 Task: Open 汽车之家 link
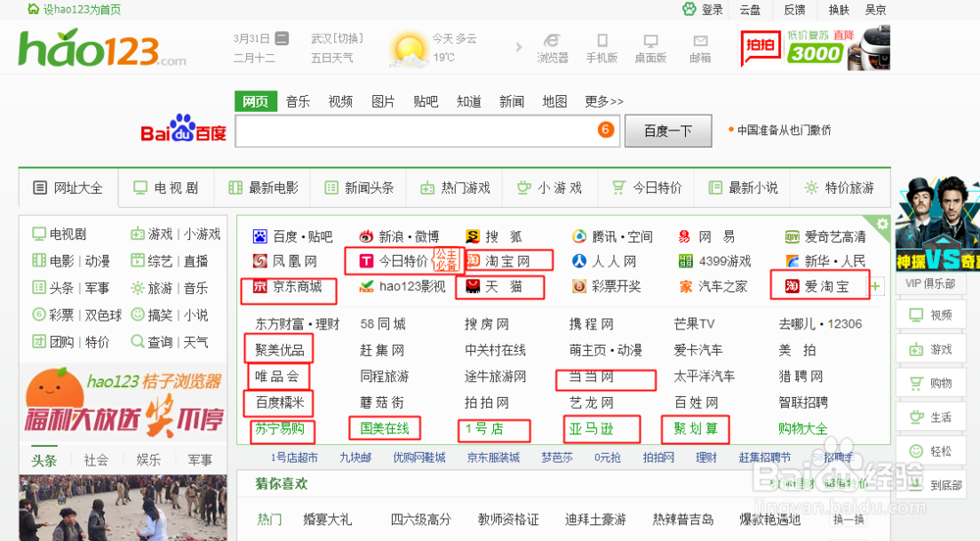coord(713,287)
